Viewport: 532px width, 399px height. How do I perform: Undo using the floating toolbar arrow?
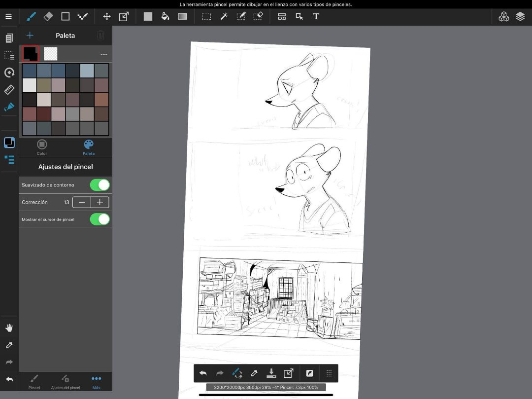click(203, 373)
